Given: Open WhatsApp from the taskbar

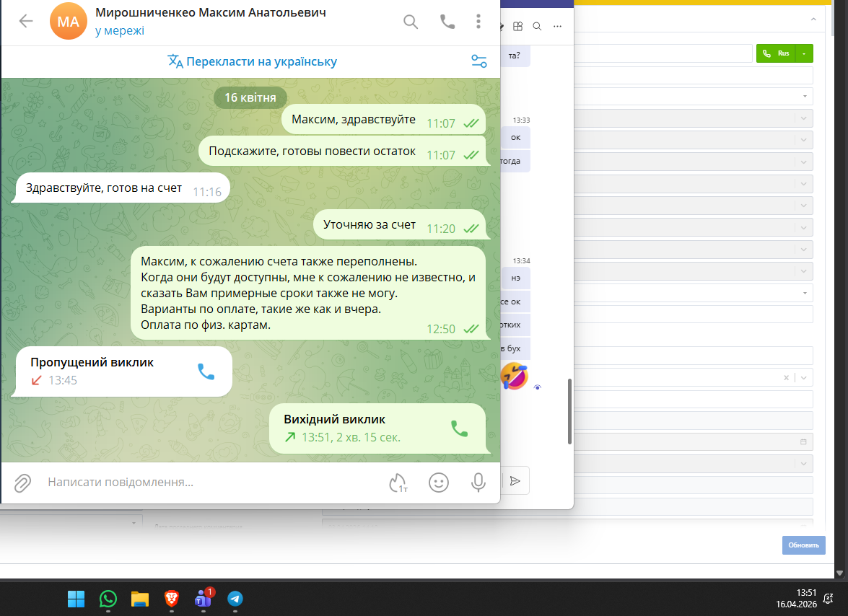Looking at the screenshot, I should (x=108, y=599).
